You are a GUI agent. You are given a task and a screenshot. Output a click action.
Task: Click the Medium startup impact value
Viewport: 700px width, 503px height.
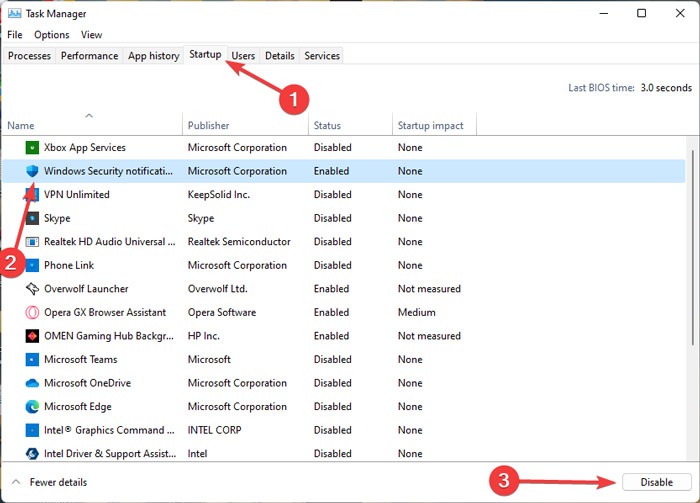[x=417, y=312]
